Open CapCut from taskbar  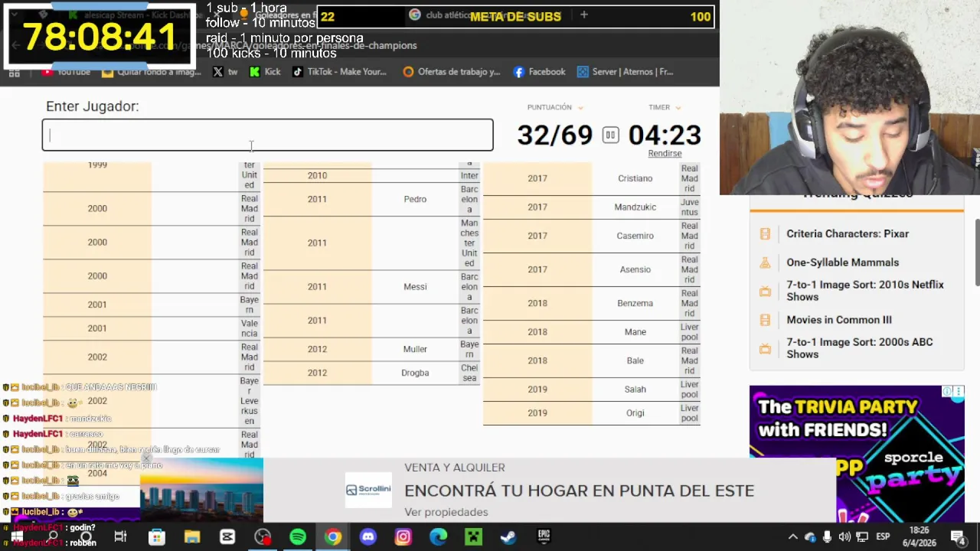point(227,536)
